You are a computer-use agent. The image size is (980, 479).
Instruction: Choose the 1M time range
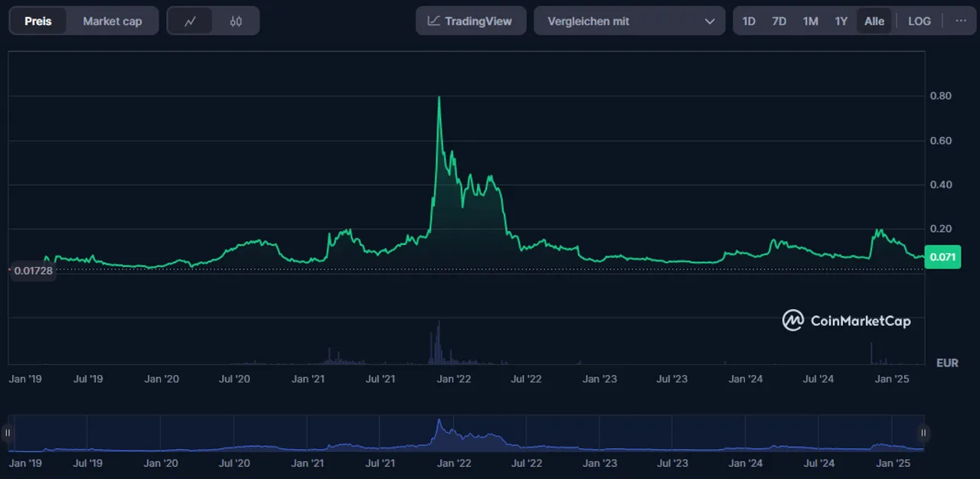[x=810, y=21]
